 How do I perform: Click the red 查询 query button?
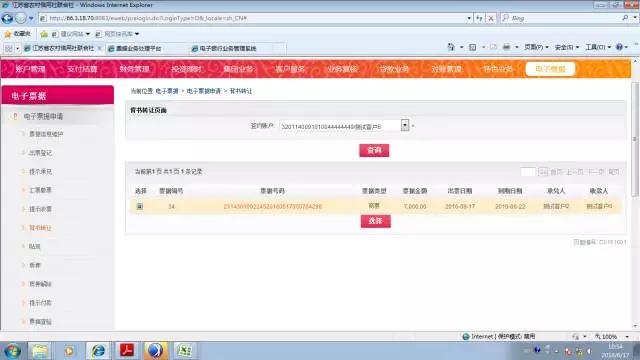tap(374, 150)
